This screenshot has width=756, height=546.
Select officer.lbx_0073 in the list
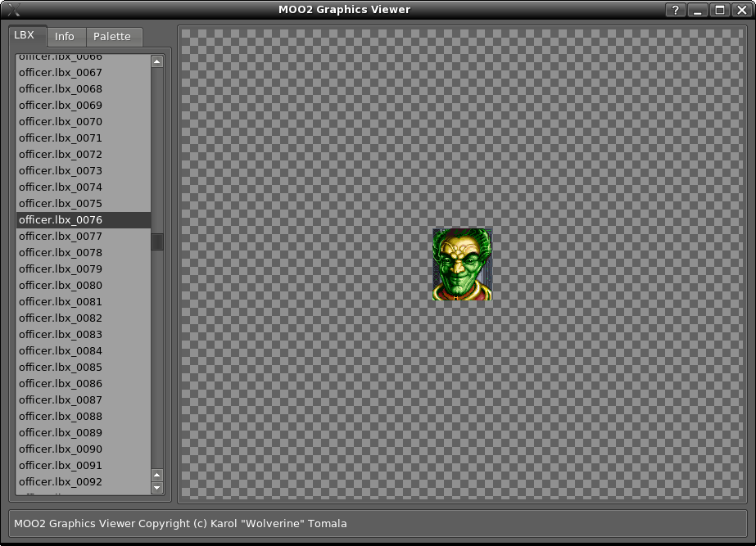84,170
